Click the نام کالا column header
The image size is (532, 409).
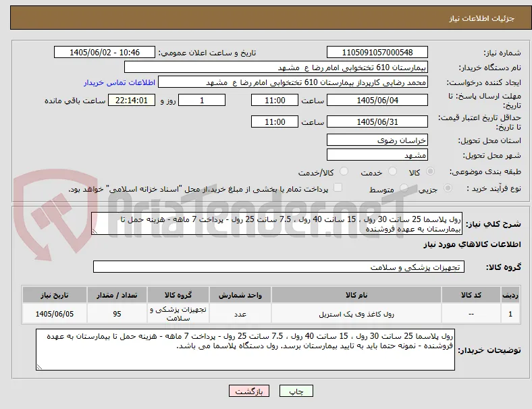click(356, 295)
